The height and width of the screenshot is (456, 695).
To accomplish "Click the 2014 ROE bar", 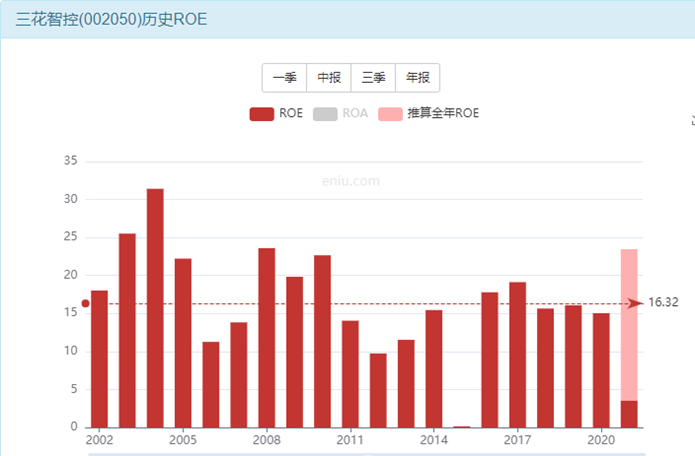I will [x=434, y=369].
